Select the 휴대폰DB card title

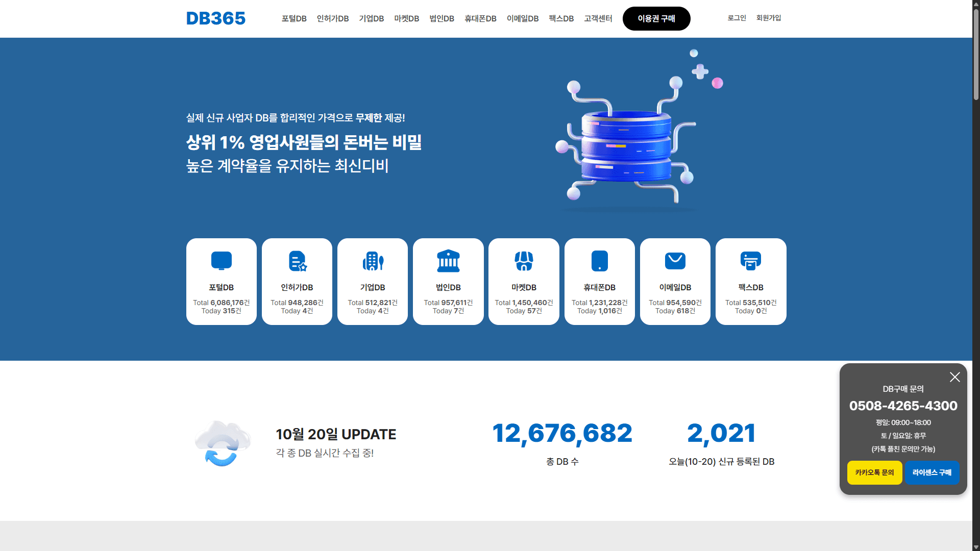pos(600,287)
